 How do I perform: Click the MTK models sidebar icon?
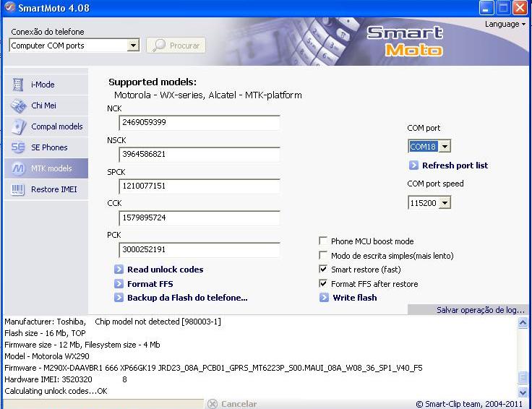18,168
